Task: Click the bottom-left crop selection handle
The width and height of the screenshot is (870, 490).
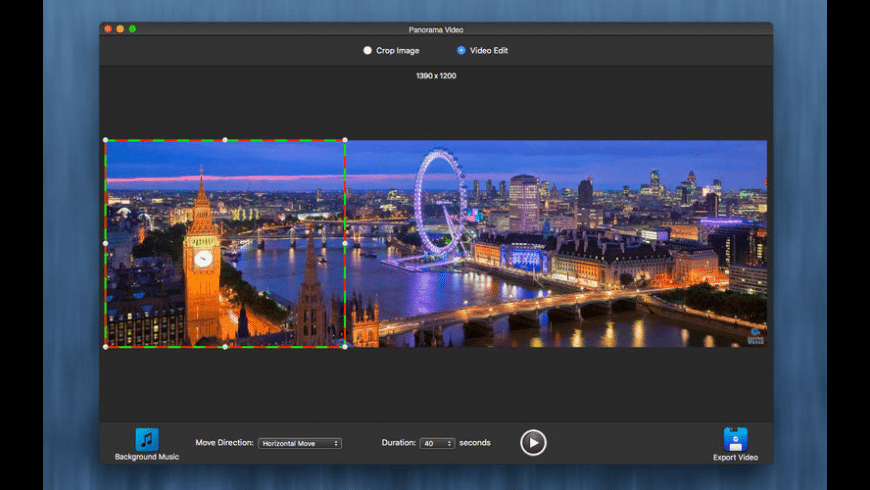Action: click(105, 347)
